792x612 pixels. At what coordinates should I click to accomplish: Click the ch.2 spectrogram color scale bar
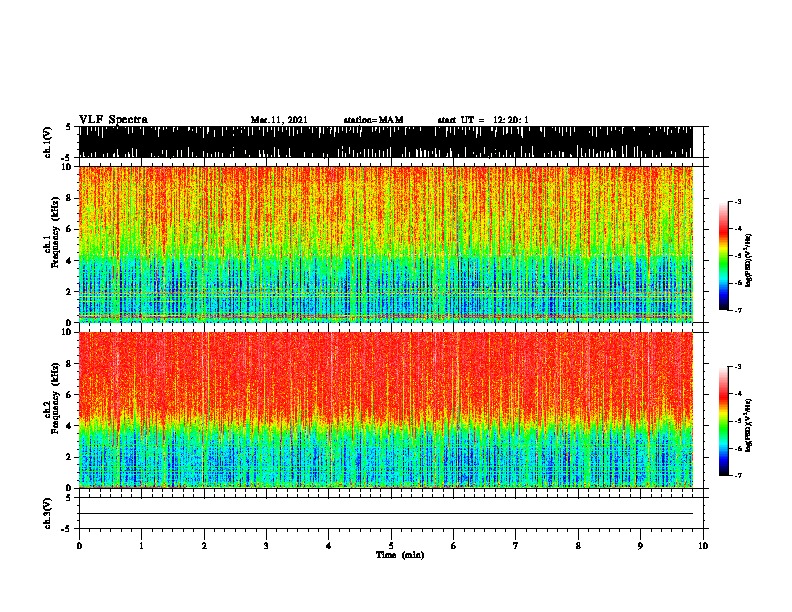[x=723, y=421]
